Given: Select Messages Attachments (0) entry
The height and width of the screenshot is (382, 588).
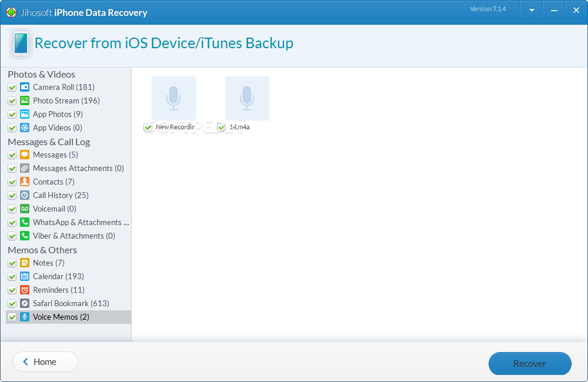Looking at the screenshot, I should tap(78, 168).
